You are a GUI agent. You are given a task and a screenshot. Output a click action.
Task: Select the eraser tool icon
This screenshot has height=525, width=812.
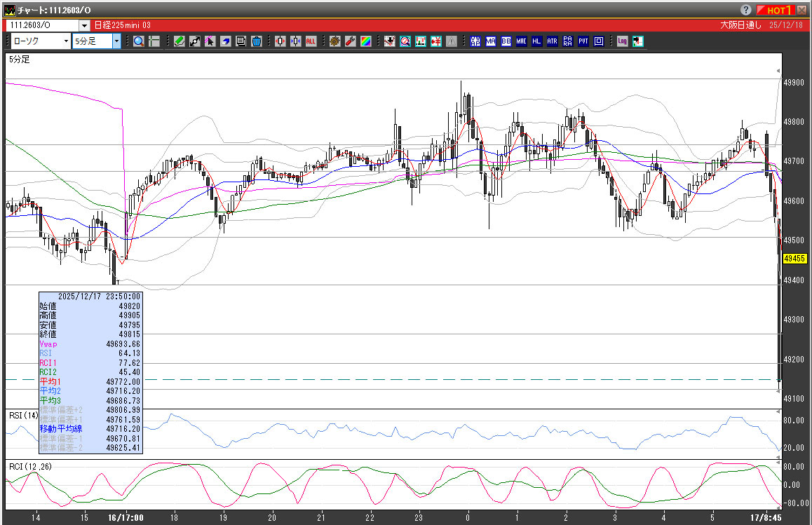pos(226,41)
